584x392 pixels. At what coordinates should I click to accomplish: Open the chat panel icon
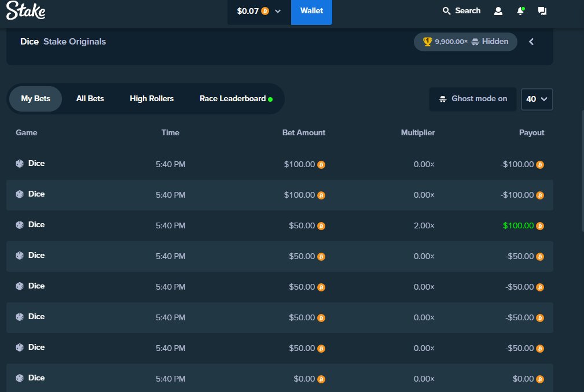(542, 10)
